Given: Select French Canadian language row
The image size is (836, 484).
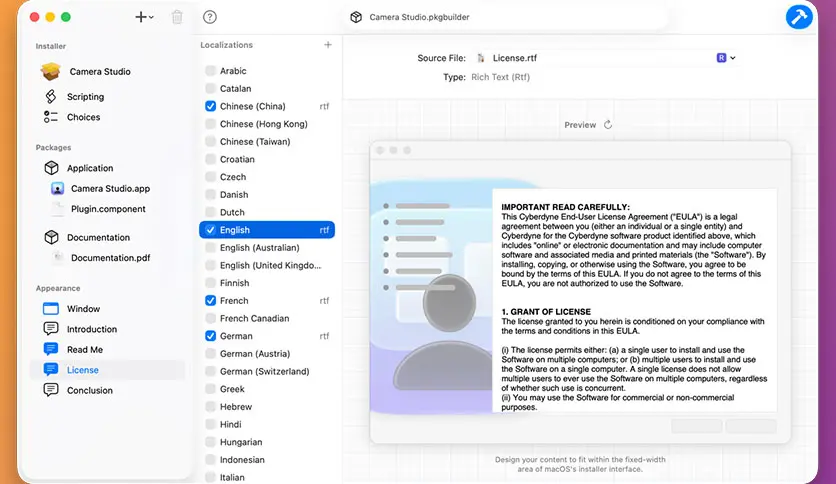Looking at the screenshot, I should (x=267, y=318).
